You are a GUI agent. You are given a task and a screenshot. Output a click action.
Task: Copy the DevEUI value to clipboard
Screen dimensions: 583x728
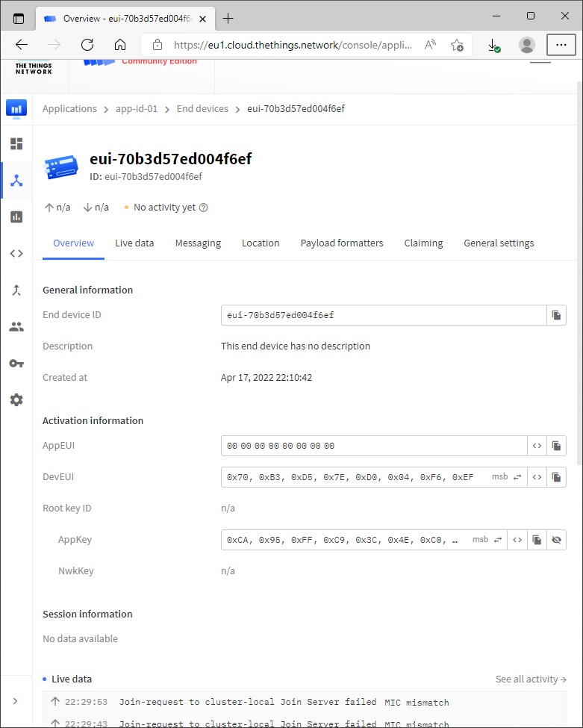pyautogui.click(x=556, y=477)
